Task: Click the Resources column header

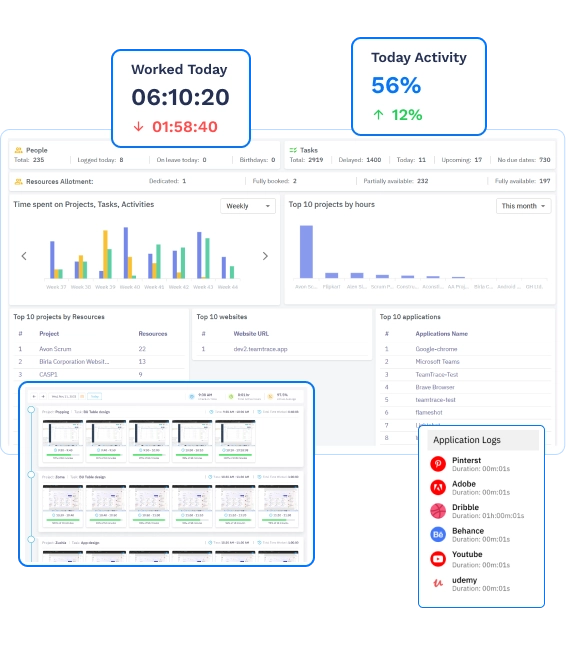Action: 152,334
